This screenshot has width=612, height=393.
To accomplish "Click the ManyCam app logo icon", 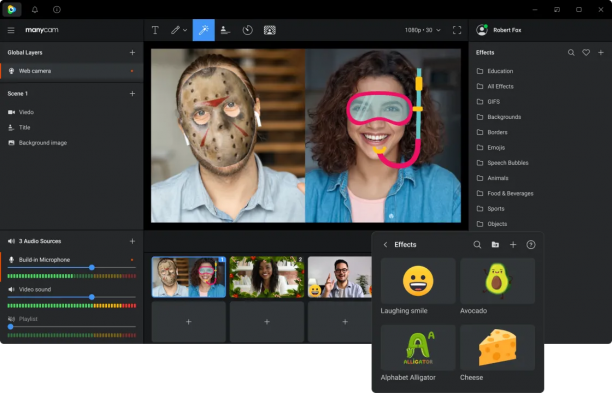I will pos(12,9).
